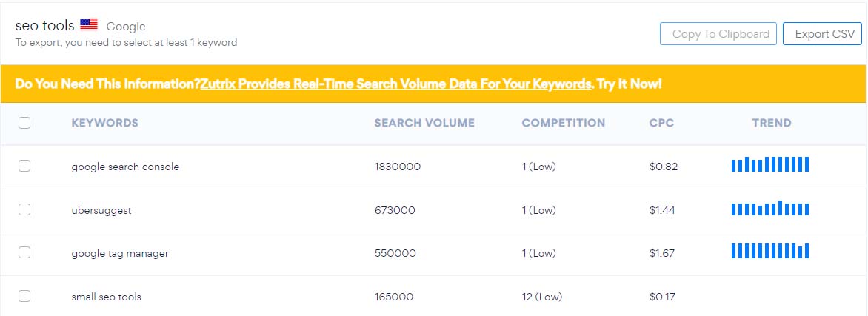Image resolution: width=868 pixels, height=316 pixels.
Task: Click search volume value 550000
Action: click(395, 253)
